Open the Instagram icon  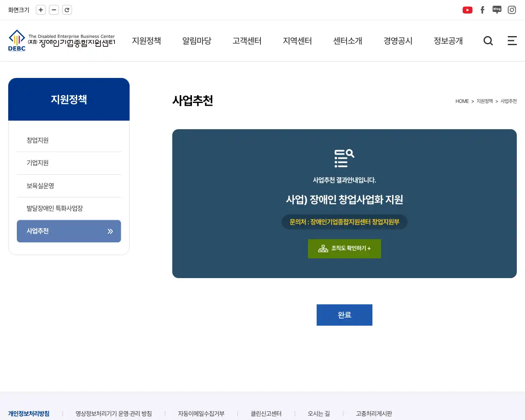click(512, 10)
